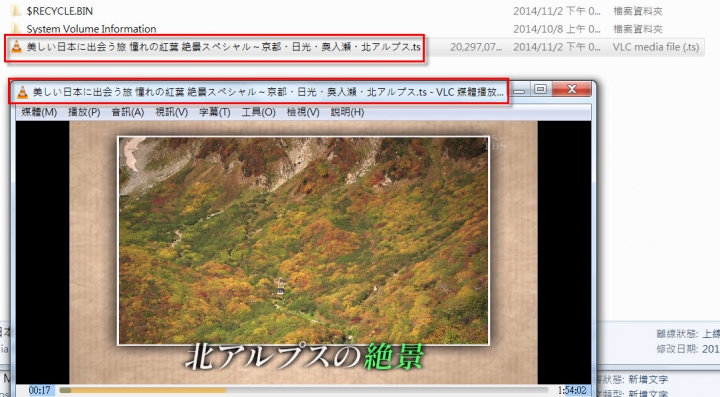This screenshot has height=397, width=720.
Task: Click the 20,297,07... file size cell
Action: coord(476,47)
